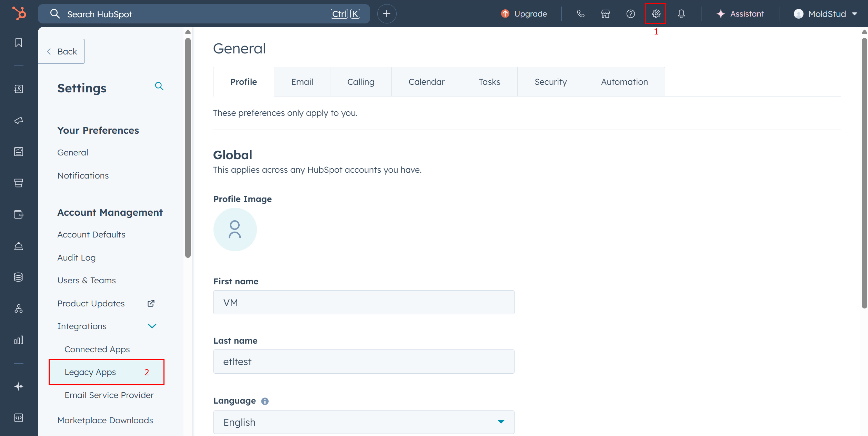Screen dimensions: 868x436
Task: Click the Back button above Settings
Action: [x=61, y=51]
